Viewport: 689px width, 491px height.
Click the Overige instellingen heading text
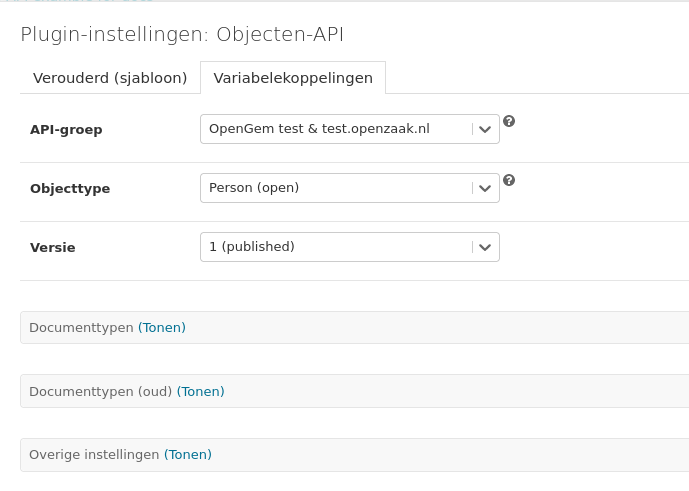click(x=94, y=455)
